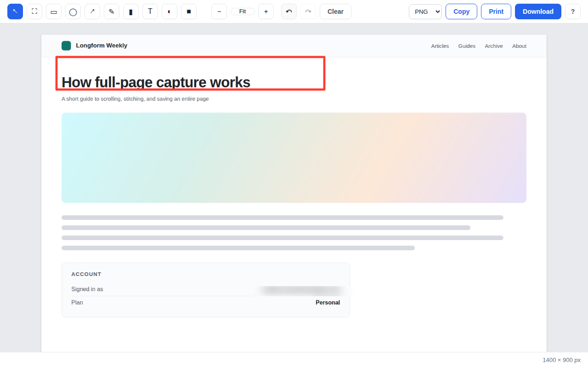The width and height of the screenshot is (588, 368).
Task: Click the 'How full-page capture works' heading
Action: tap(156, 82)
